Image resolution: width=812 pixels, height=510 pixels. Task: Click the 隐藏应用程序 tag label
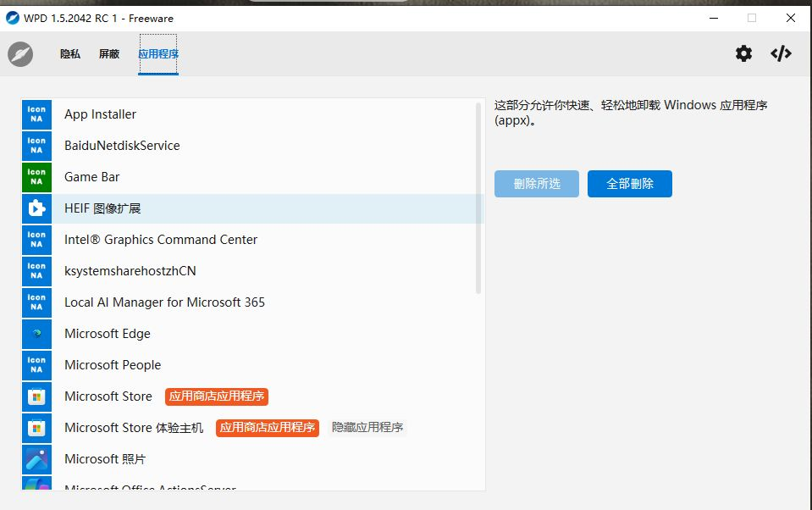pyautogui.click(x=367, y=428)
